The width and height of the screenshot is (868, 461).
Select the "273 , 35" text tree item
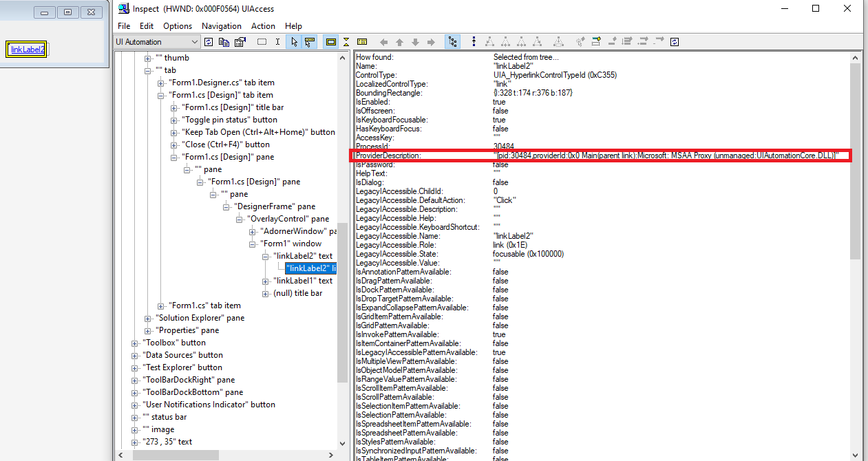[167, 442]
